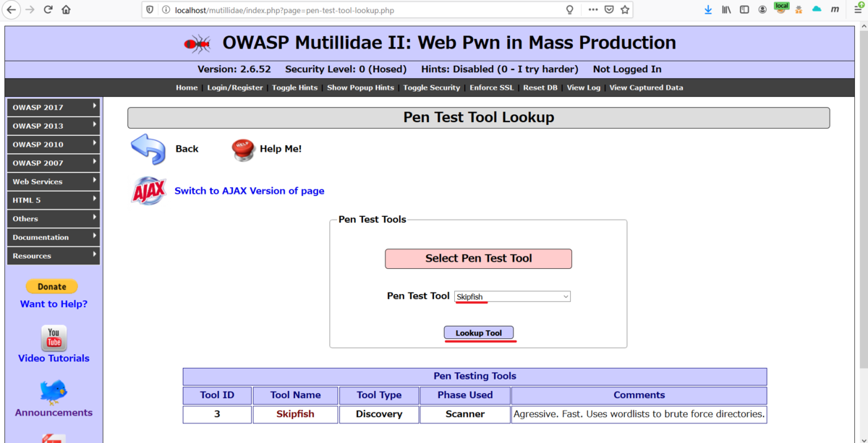The width and height of the screenshot is (868, 443).
Task: Click the Comments column header
Action: tap(639, 395)
